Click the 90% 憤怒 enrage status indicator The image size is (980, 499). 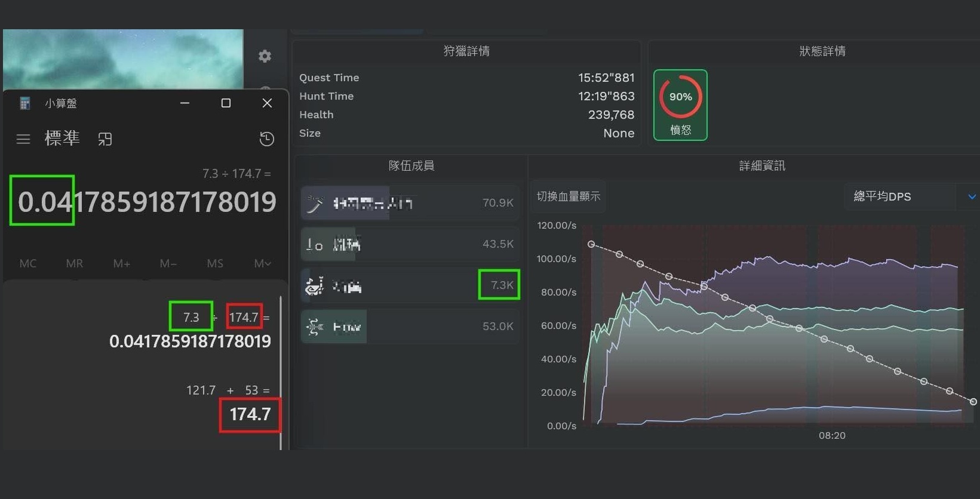tap(680, 105)
